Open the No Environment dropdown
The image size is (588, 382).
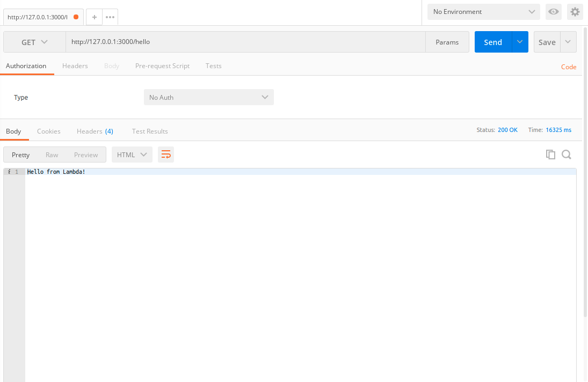[x=484, y=12]
